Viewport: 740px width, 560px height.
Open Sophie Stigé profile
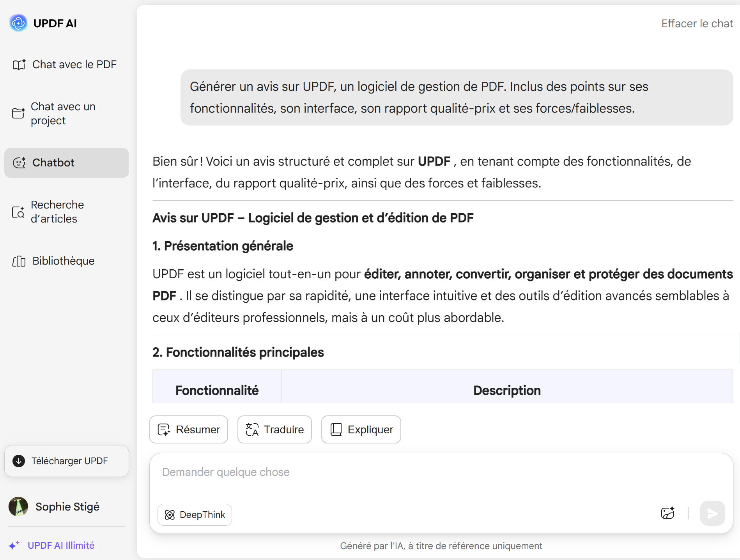point(55,507)
